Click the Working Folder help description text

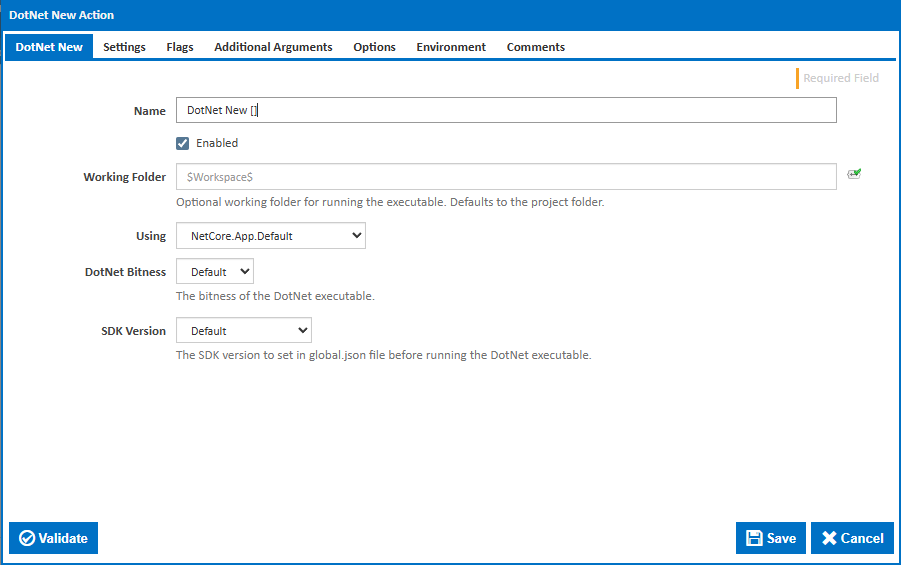click(x=390, y=202)
